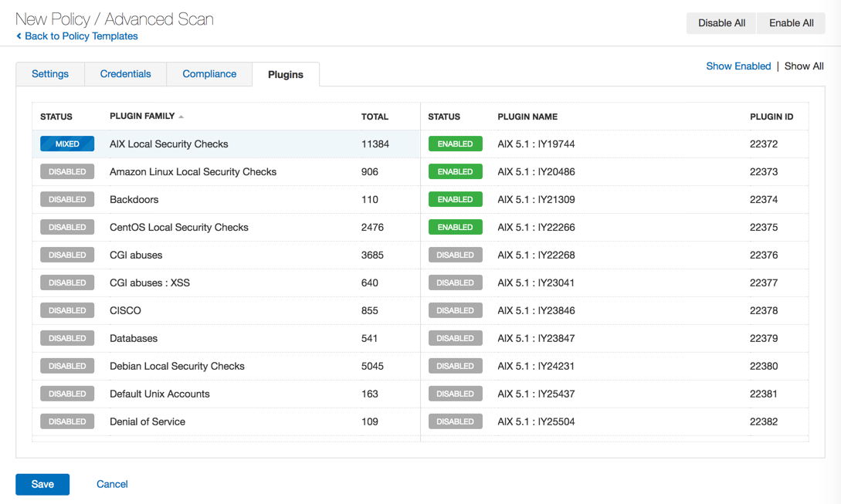Enable the Backdoors plugin family status badge
The width and height of the screenshot is (841, 504).
pyautogui.click(x=67, y=199)
